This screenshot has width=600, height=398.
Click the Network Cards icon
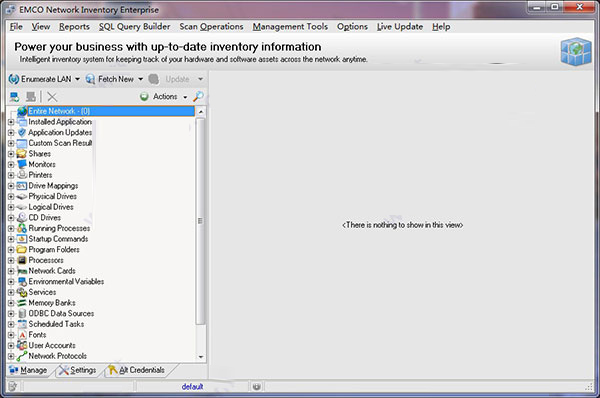[22, 271]
